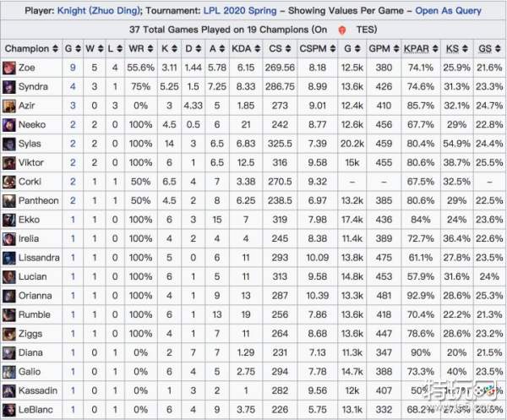This screenshot has height=420, width=507.
Task: Click Zoe's champion portrait icon
Action: (9, 68)
